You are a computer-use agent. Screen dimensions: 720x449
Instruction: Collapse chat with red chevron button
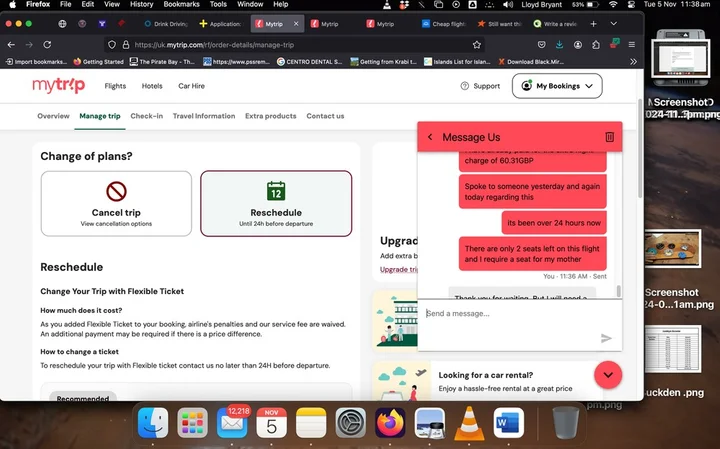pos(608,375)
